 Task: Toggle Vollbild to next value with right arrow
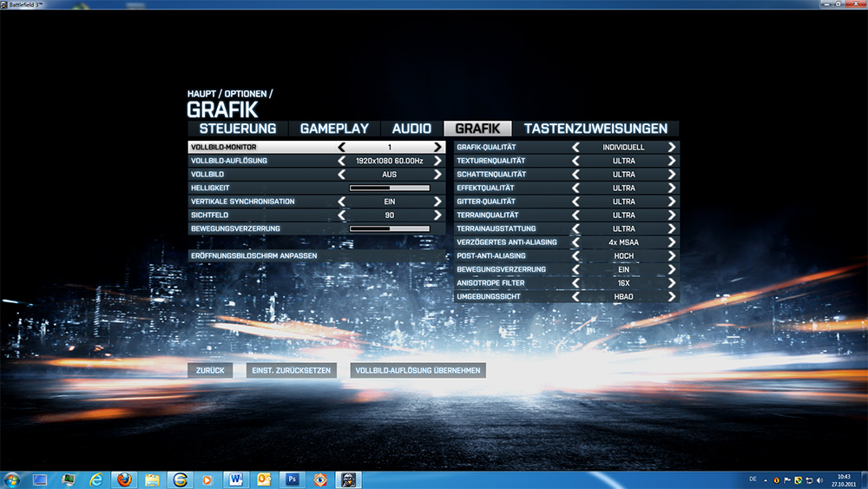point(437,175)
